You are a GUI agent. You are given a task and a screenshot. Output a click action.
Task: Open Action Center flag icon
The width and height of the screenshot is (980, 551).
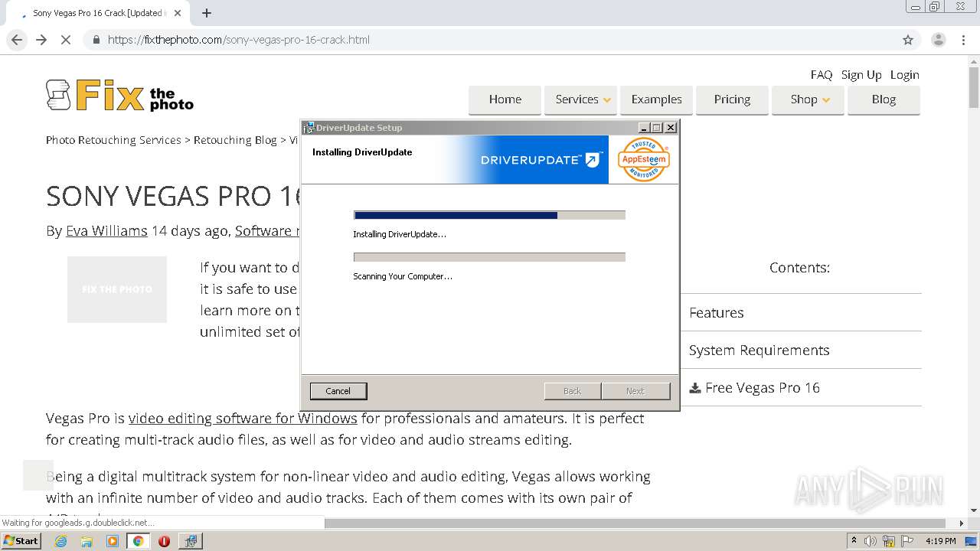(906, 541)
